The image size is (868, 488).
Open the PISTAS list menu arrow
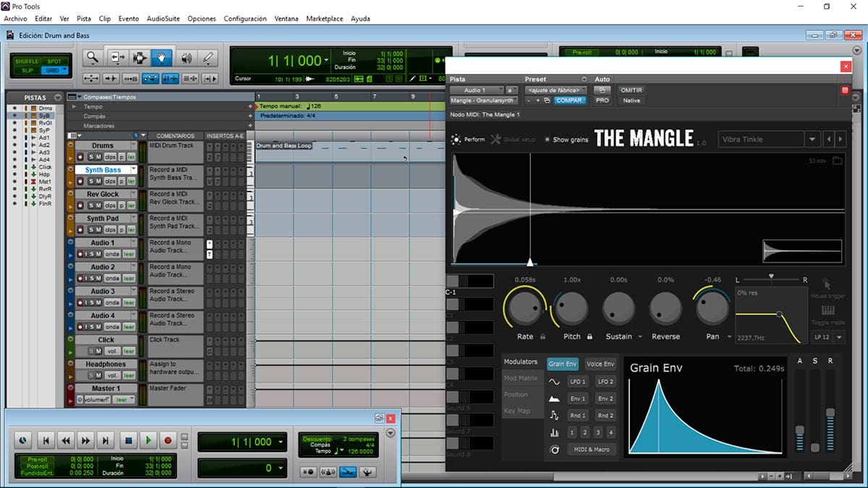coord(58,98)
